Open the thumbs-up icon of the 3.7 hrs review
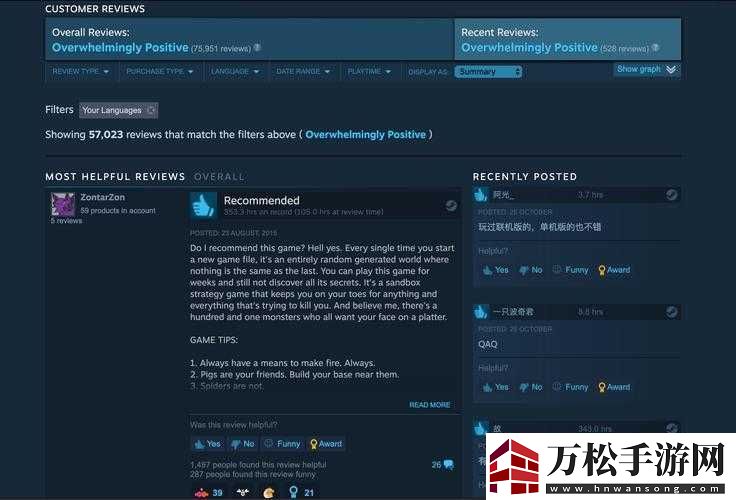 (481, 194)
